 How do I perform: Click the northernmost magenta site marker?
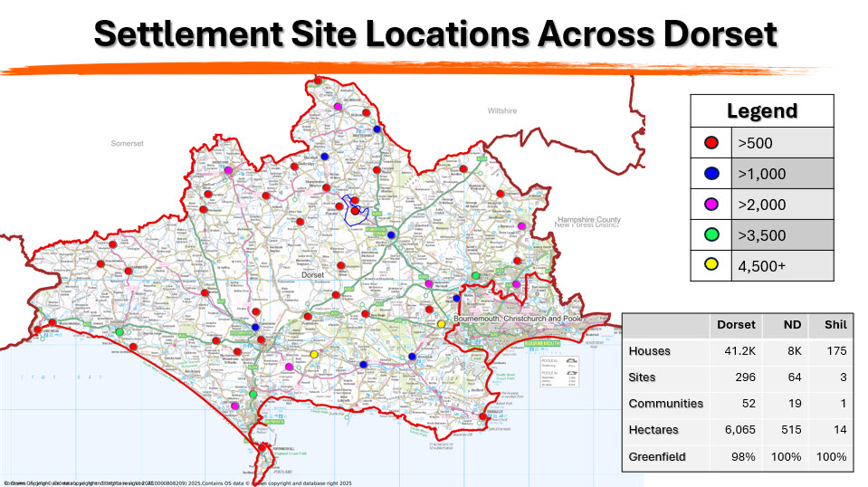pyautogui.click(x=338, y=107)
